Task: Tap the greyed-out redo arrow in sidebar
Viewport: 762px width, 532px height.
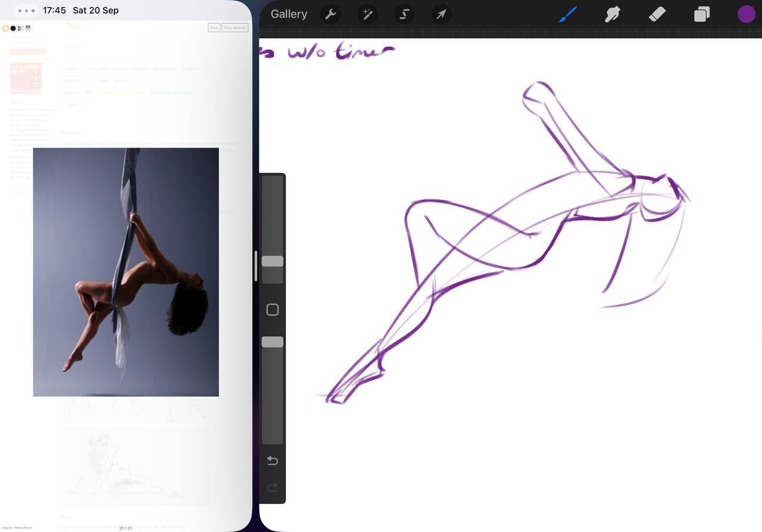Action: point(272,488)
